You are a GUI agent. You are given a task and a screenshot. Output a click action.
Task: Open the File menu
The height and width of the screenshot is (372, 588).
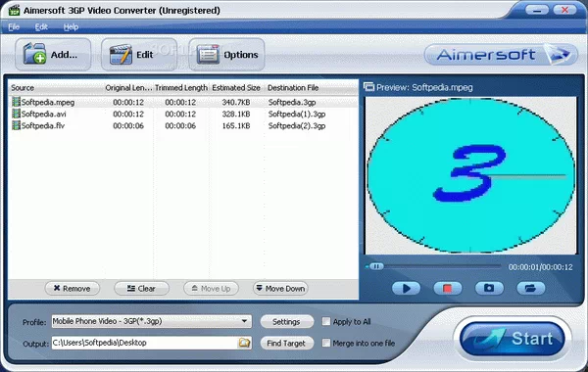click(14, 27)
